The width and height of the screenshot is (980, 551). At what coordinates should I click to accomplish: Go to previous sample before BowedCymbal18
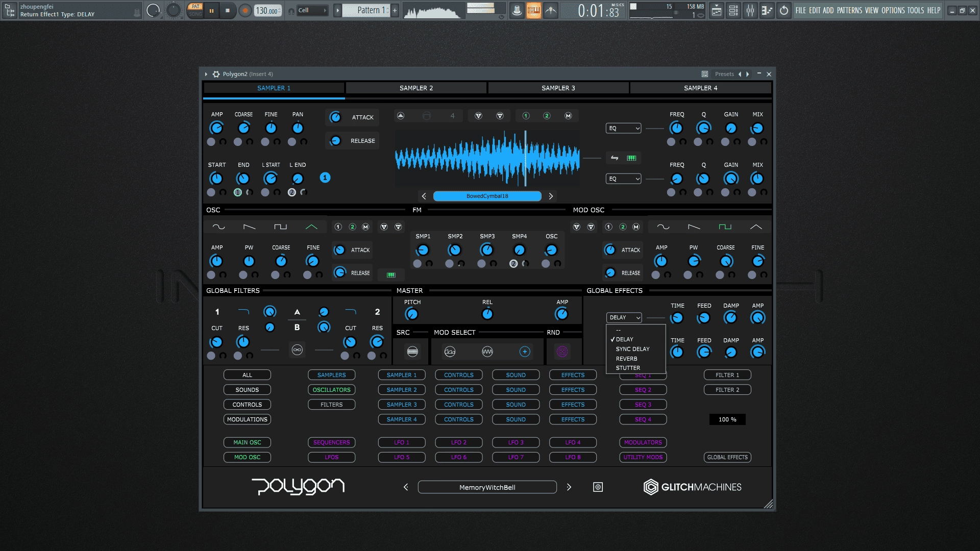coord(424,196)
